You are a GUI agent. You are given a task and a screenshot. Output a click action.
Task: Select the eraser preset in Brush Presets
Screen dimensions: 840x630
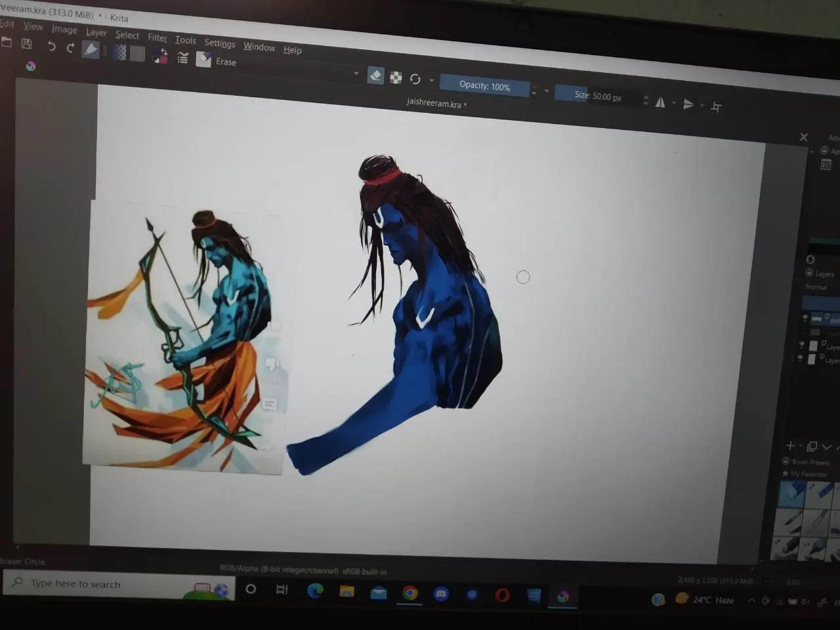click(791, 494)
